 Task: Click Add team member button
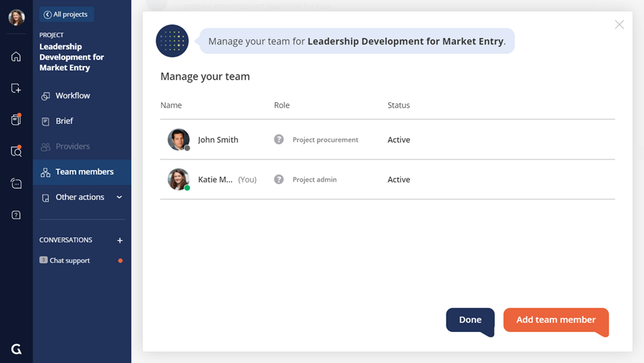click(x=555, y=320)
